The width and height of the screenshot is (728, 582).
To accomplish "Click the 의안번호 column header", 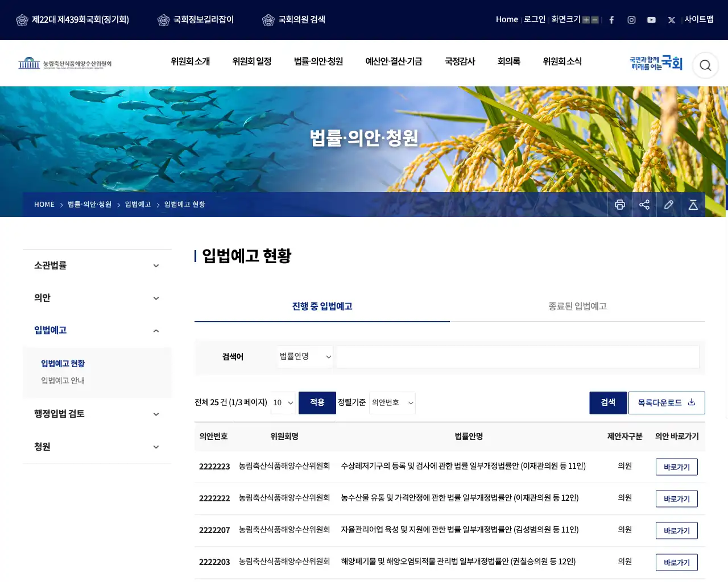I will [213, 436].
